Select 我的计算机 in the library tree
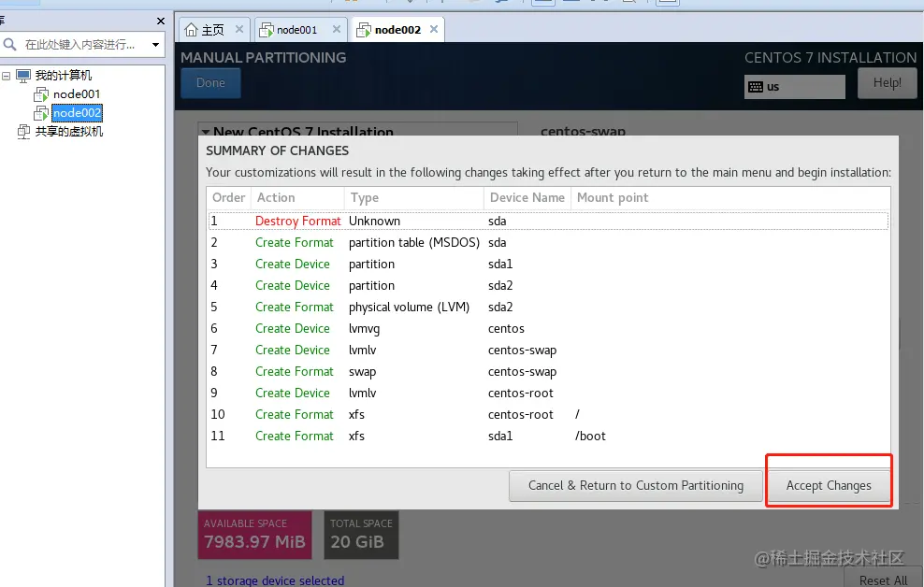The image size is (924, 587). (x=63, y=76)
